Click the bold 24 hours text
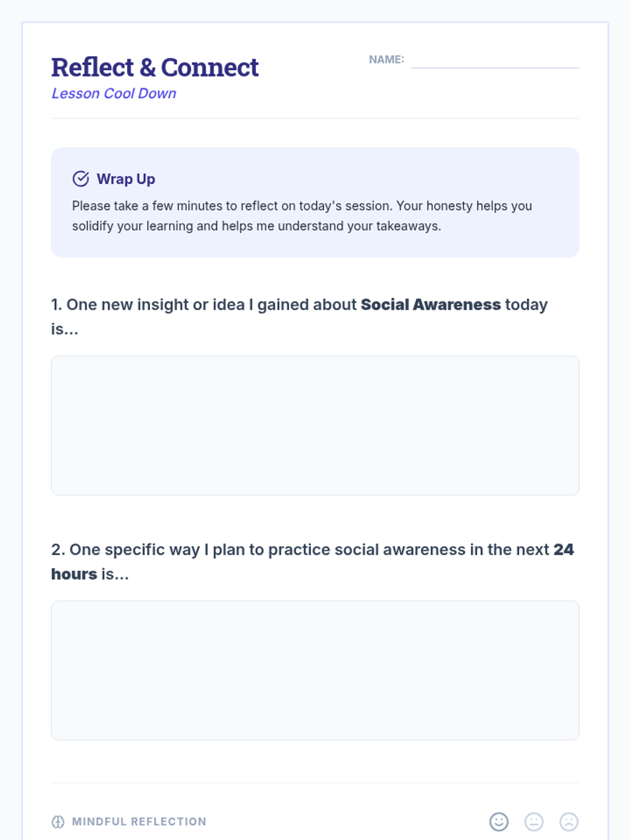 coord(563,549)
